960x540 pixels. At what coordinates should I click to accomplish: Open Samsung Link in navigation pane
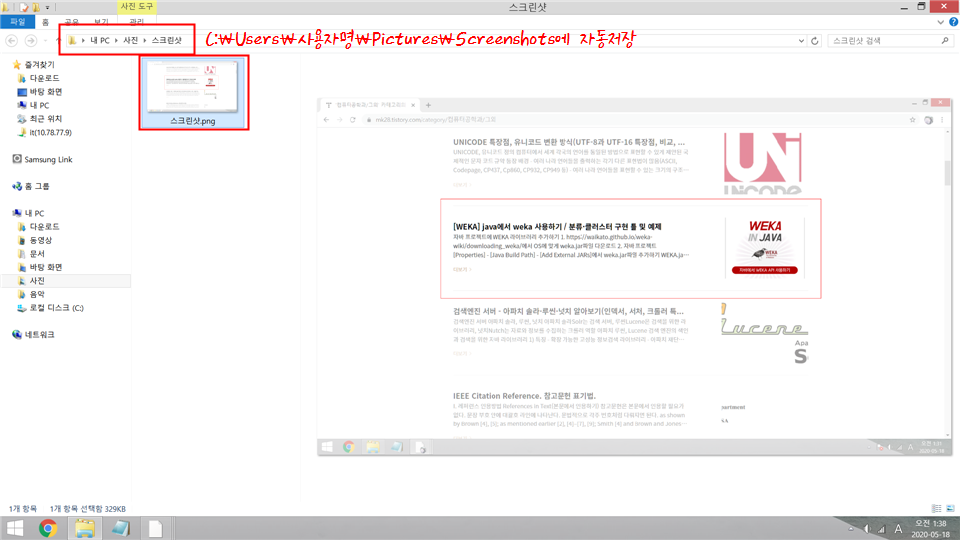(42, 159)
